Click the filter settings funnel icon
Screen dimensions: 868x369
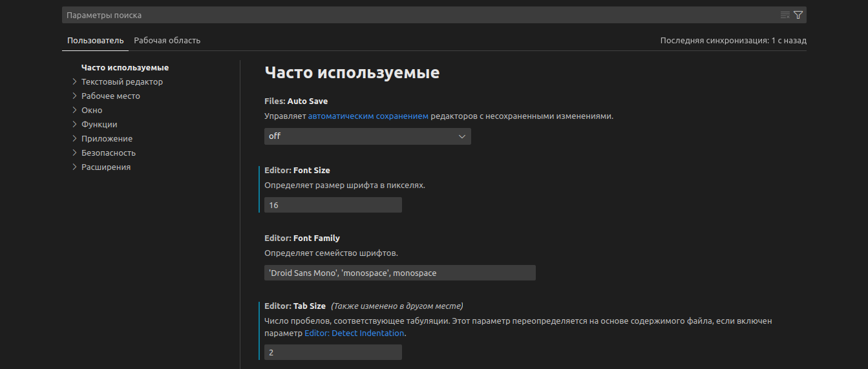coord(798,15)
